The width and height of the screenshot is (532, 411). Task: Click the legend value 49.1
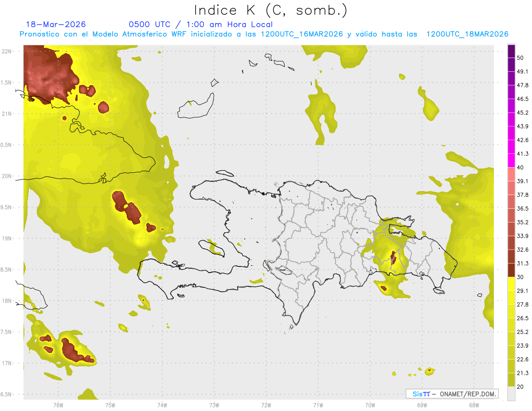(x=523, y=71)
